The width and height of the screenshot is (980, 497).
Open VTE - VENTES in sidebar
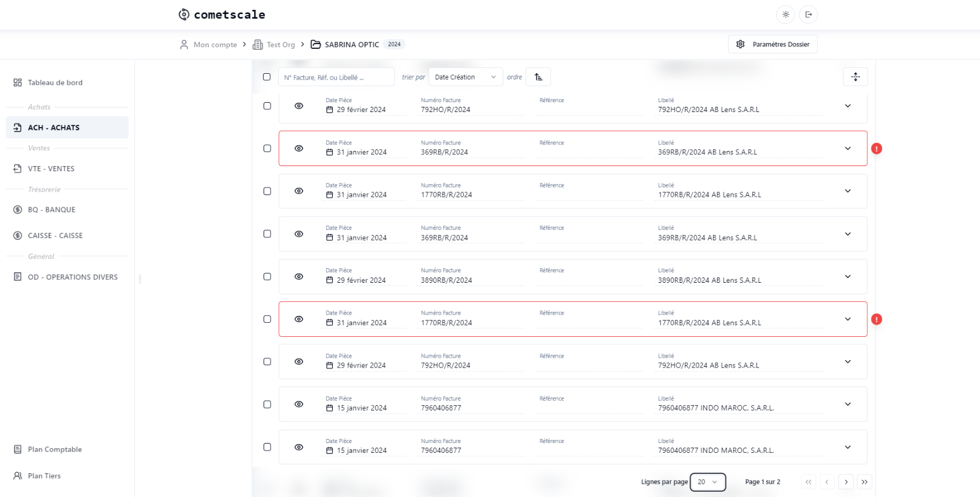tap(51, 169)
